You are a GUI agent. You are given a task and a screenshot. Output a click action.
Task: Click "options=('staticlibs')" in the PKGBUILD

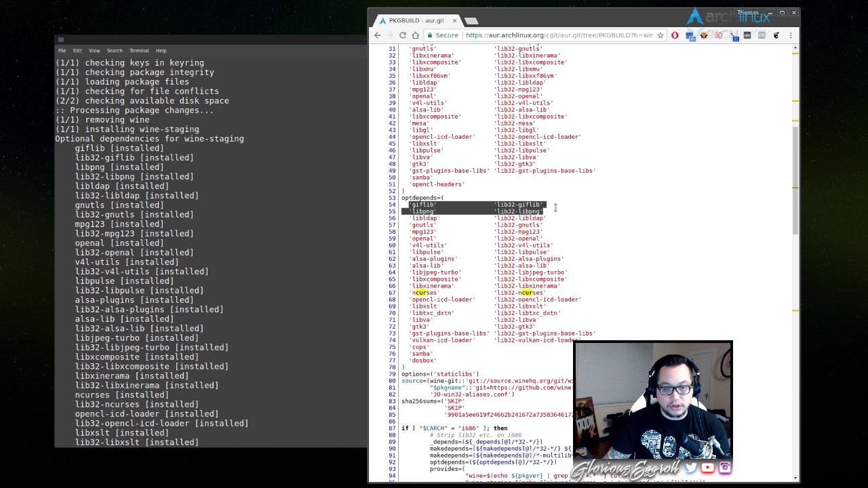click(x=440, y=374)
